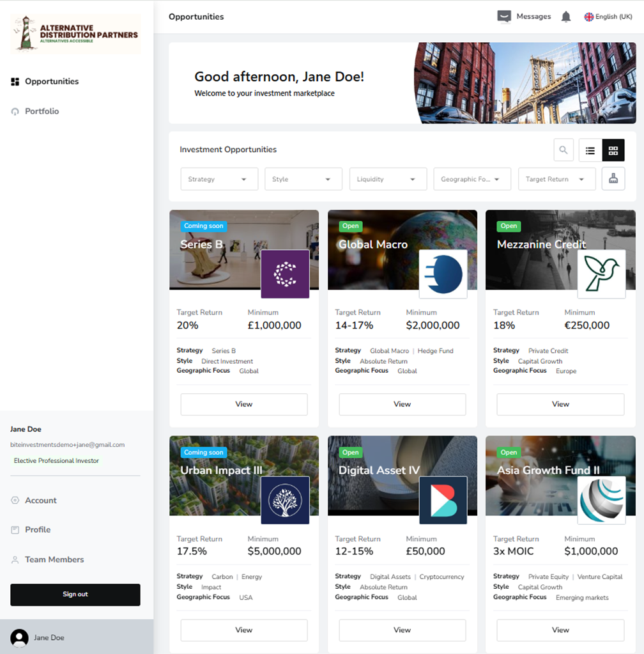The height and width of the screenshot is (654, 644).
Task: Switch to list view layout
Action: tap(590, 150)
